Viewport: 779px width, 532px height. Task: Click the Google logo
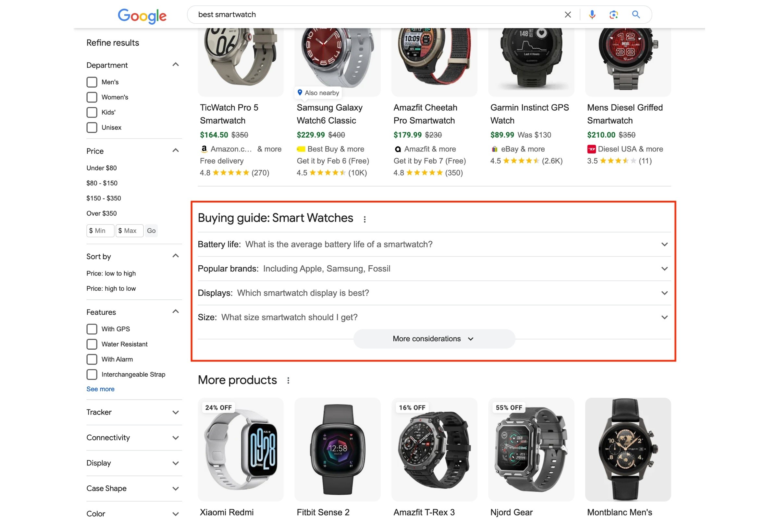click(x=142, y=16)
